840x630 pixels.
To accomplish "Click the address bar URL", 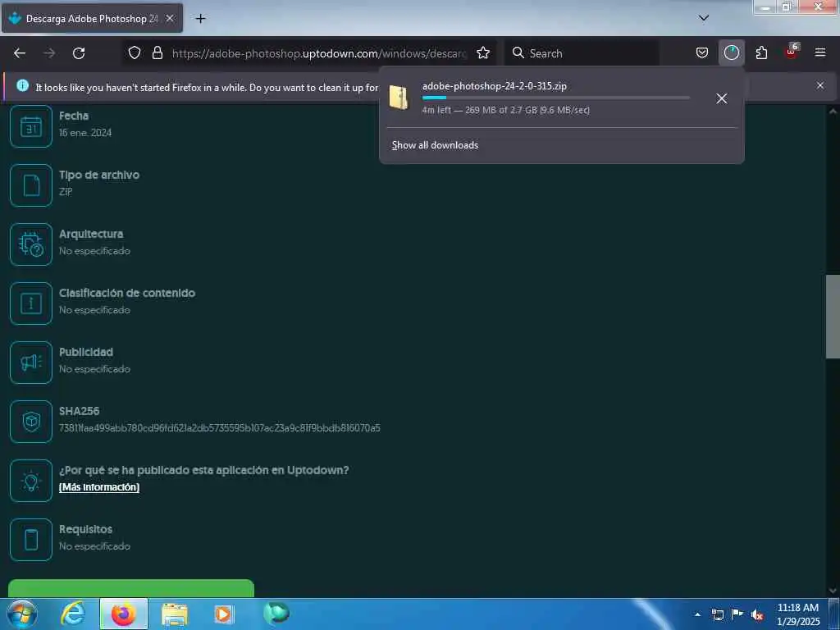I will click(319, 53).
